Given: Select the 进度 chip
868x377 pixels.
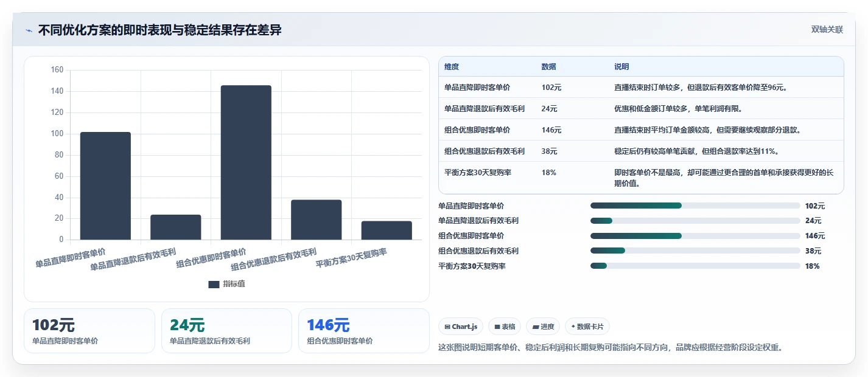Looking at the screenshot, I should tap(543, 327).
